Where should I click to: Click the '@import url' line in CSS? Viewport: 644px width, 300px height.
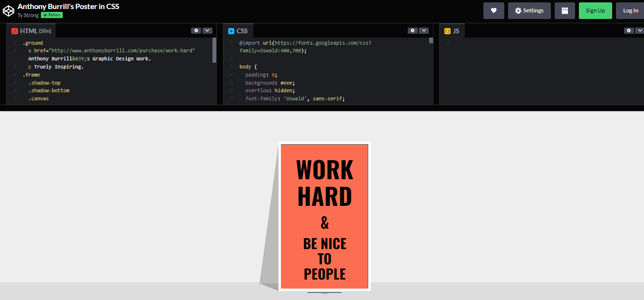tap(306, 47)
